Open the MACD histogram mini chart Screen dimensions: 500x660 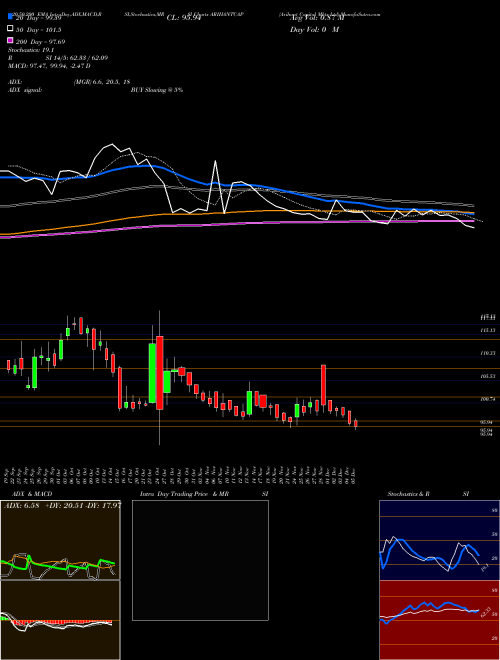tap(60, 620)
